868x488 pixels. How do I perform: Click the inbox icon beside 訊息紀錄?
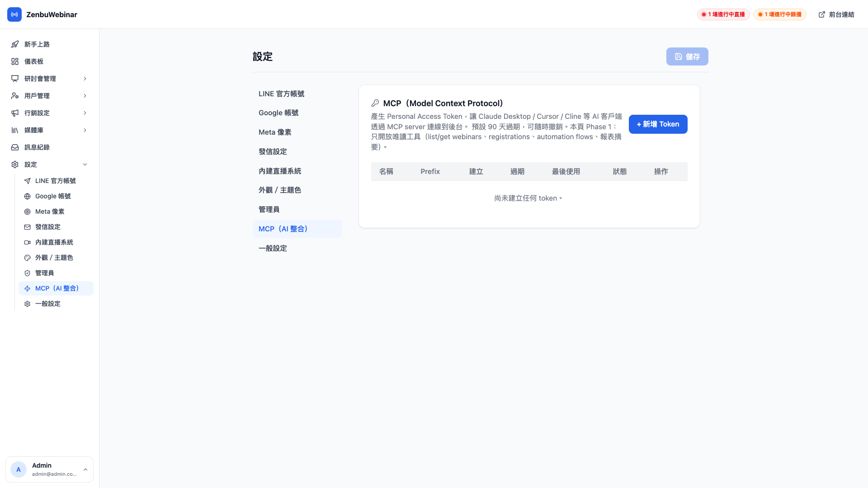coord(15,147)
